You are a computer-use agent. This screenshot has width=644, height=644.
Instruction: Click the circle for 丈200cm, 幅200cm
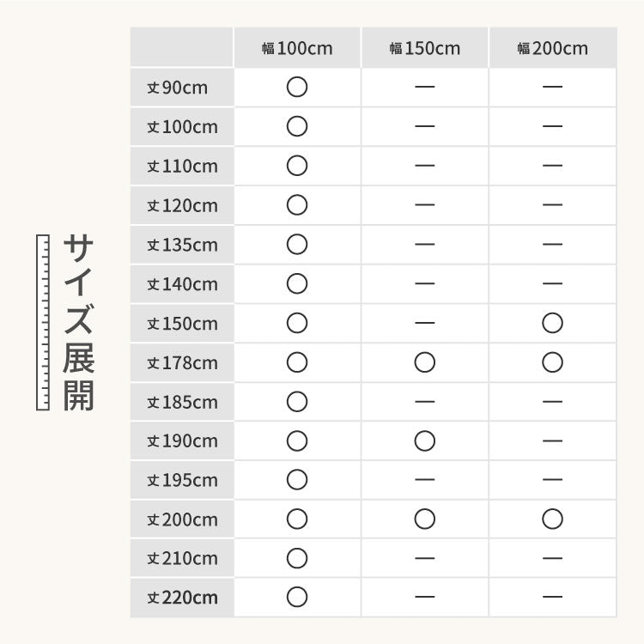(x=552, y=519)
